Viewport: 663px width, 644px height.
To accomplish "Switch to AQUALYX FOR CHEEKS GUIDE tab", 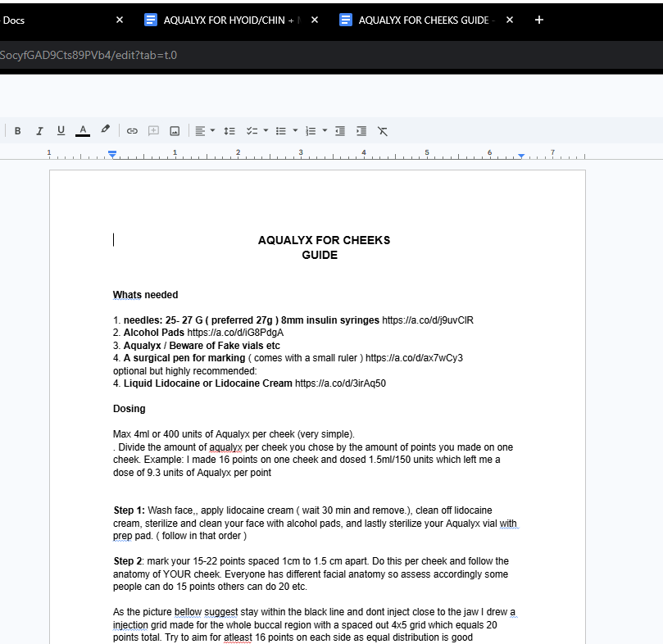I will click(x=416, y=20).
